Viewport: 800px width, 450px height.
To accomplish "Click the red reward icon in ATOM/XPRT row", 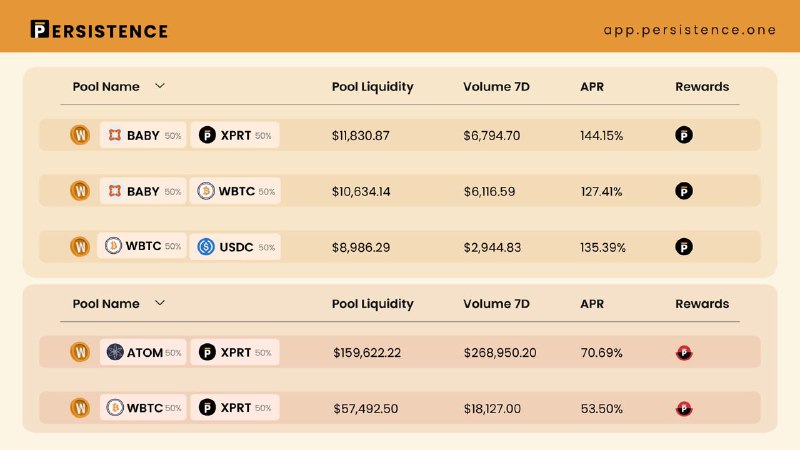I will [x=684, y=353].
